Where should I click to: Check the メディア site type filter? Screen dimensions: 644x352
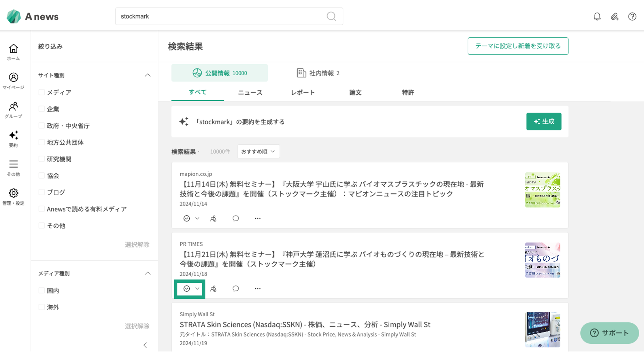click(42, 92)
